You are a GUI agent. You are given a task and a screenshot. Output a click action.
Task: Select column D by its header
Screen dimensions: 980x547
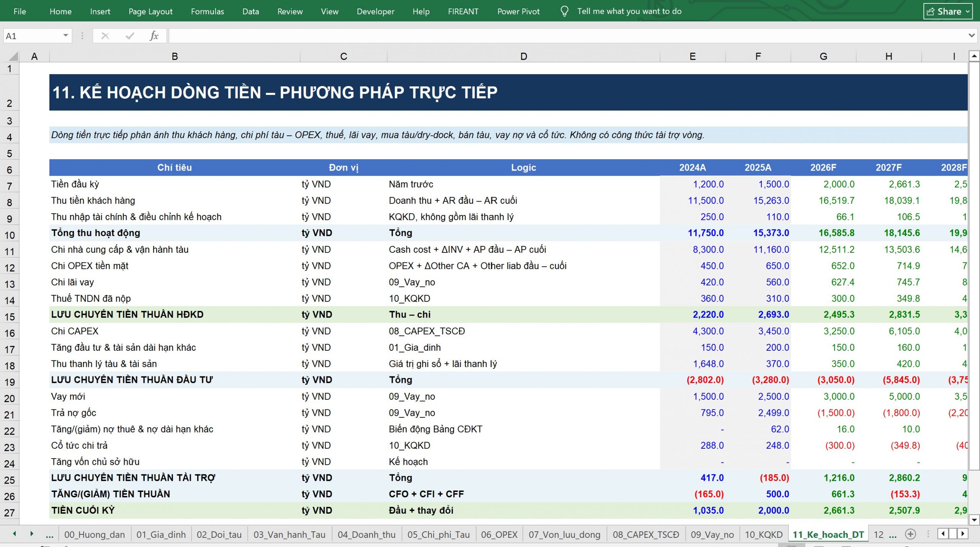point(523,57)
